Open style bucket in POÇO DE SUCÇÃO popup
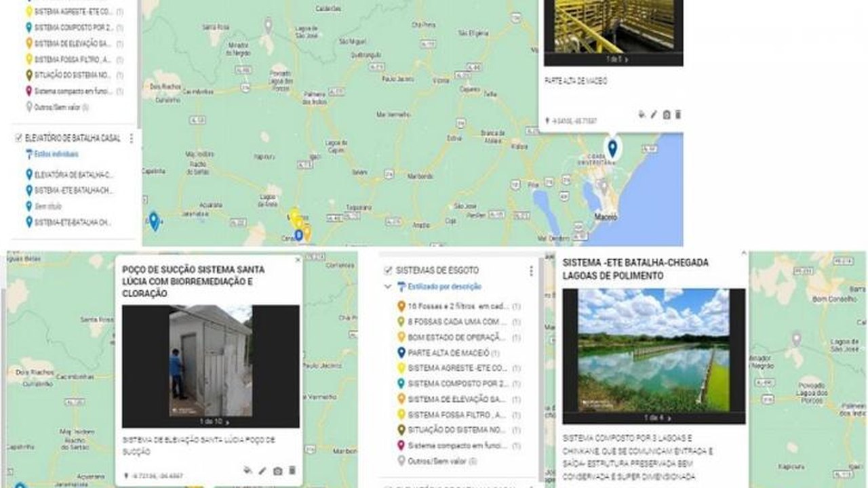 point(248,470)
